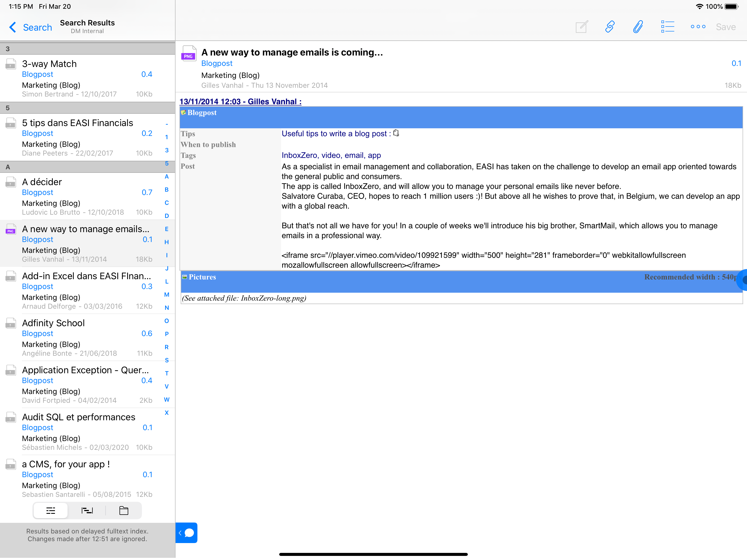Tap the vimeo iframe code text
The height and width of the screenshot is (560, 747).
pos(484,260)
